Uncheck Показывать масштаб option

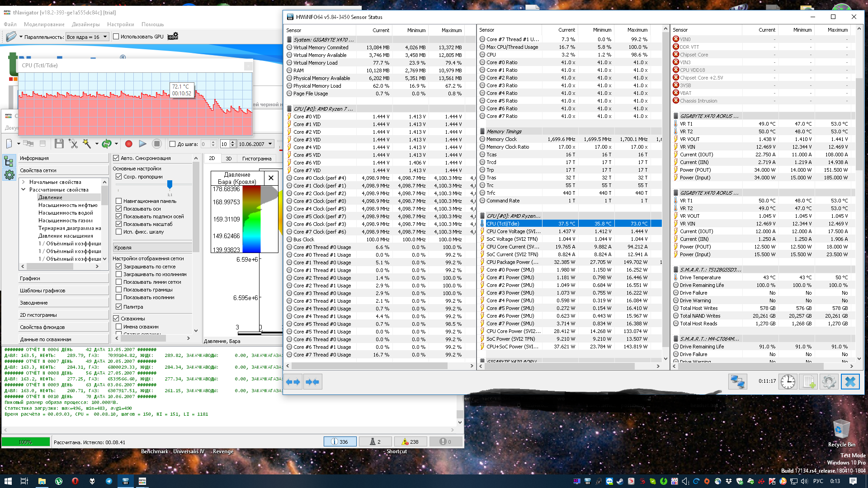pos(119,224)
